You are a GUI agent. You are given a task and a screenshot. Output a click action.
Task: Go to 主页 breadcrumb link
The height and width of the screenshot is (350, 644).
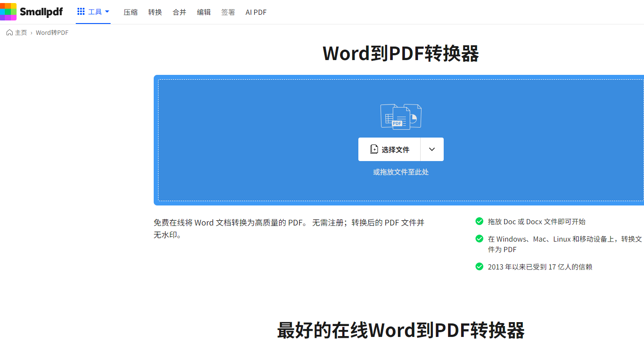(x=21, y=33)
